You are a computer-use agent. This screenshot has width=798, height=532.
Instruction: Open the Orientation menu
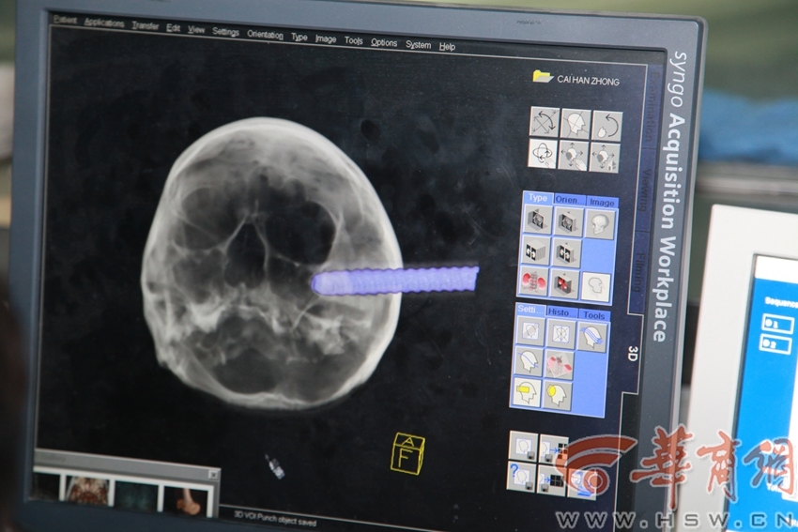pyautogui.click(x=265, y=35)
